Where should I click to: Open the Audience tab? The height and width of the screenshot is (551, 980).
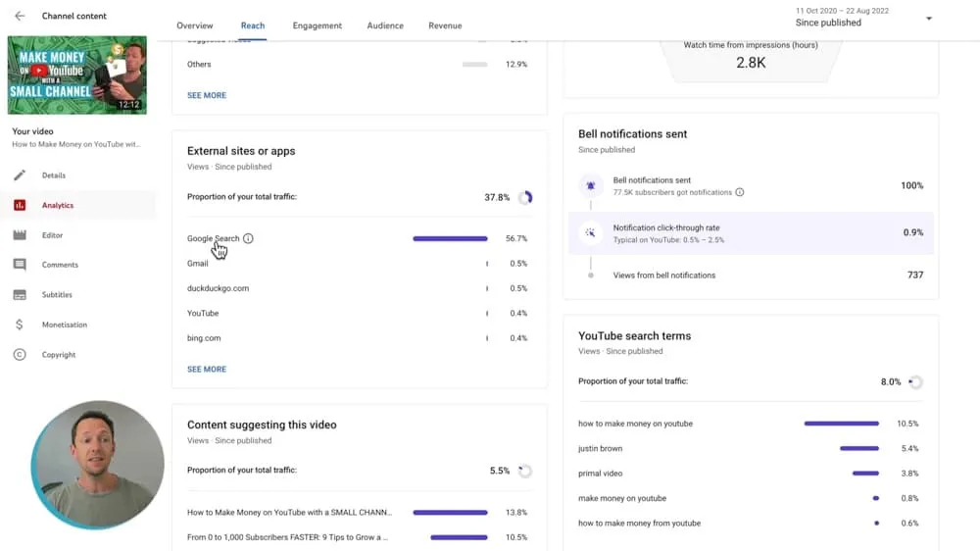(x=385, y=25)
